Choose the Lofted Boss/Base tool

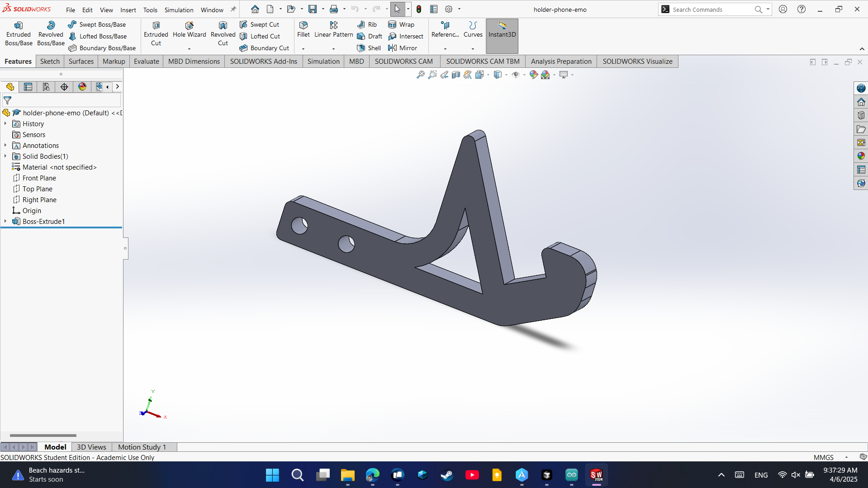point(97,36)
